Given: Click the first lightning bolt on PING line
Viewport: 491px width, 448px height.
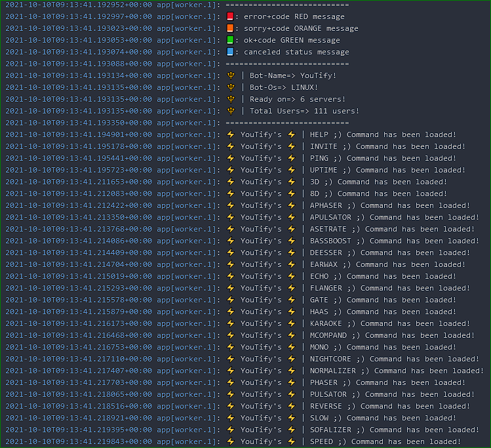Looking at the screenshot, I should [231, 158].
